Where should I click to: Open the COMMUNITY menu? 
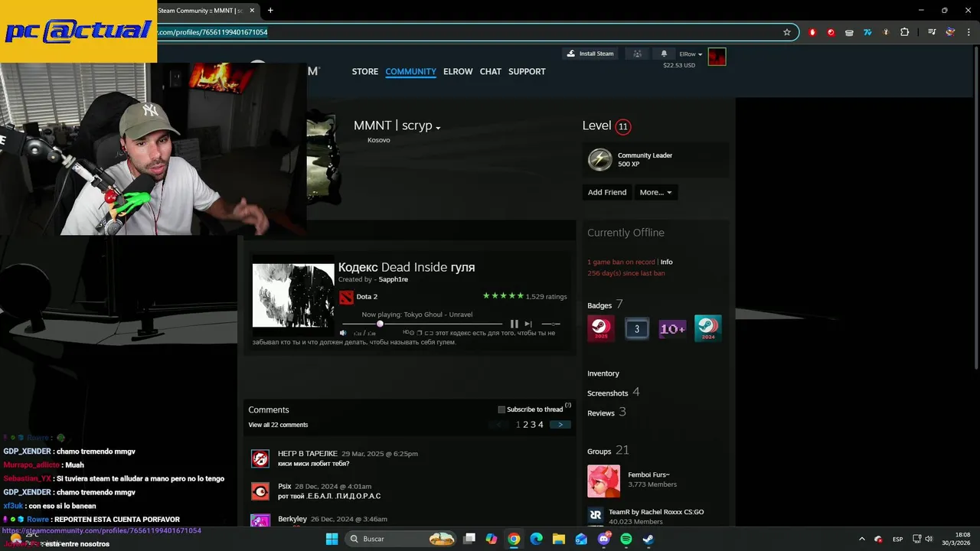coord(410,71)
